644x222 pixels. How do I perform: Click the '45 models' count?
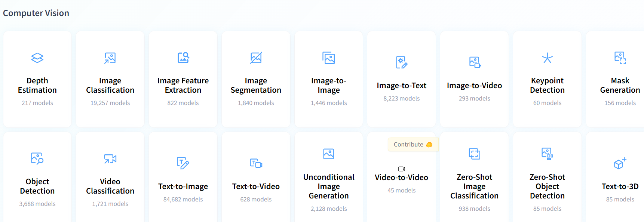[401, 190]
